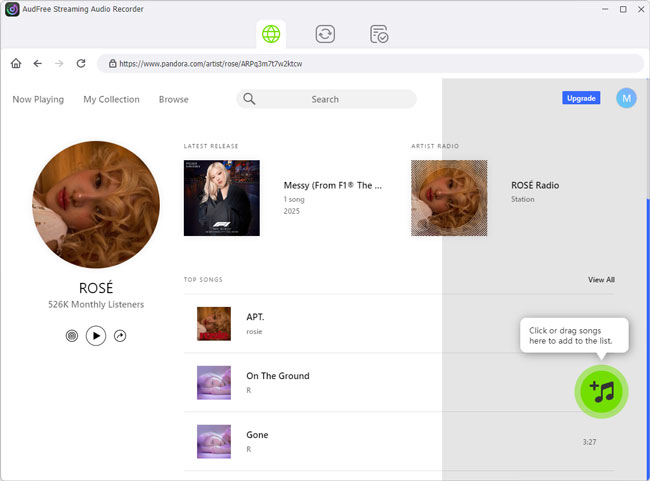Viewport: 650px width, 481px height.
Task: Click the lock icon in address bar
Action: pos(112,63)
